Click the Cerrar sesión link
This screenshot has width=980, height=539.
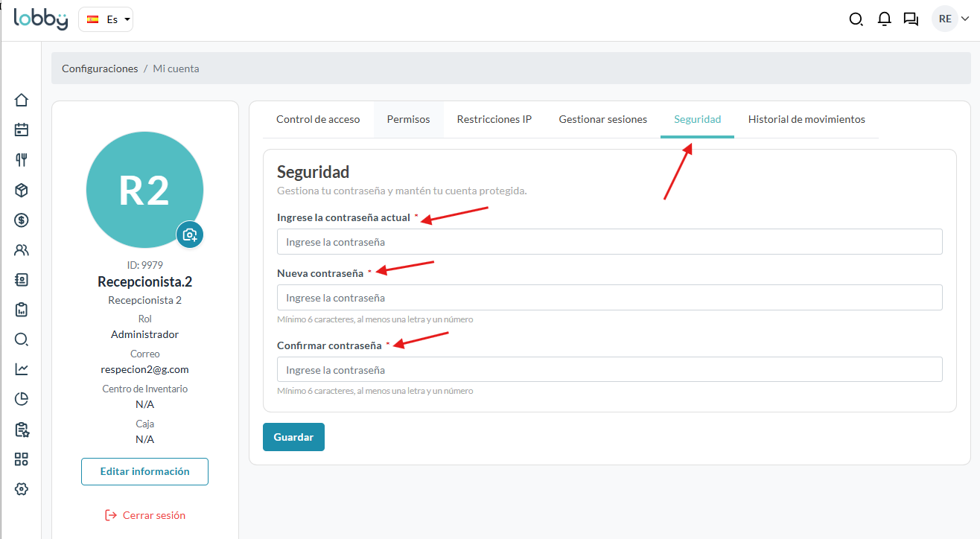[145, 515]
